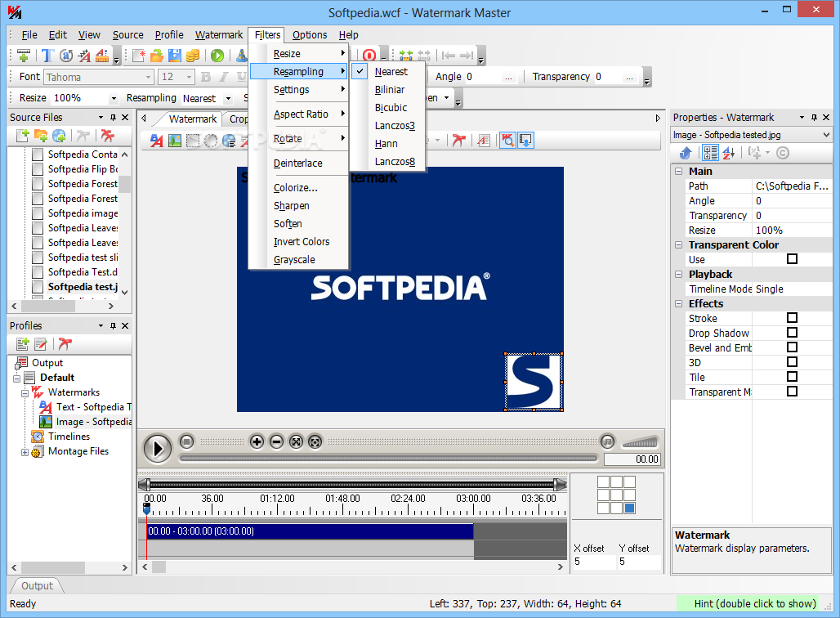Collapse the Effects properties section
The width and height of the screenshot is (840, 618).
[679, 304]
